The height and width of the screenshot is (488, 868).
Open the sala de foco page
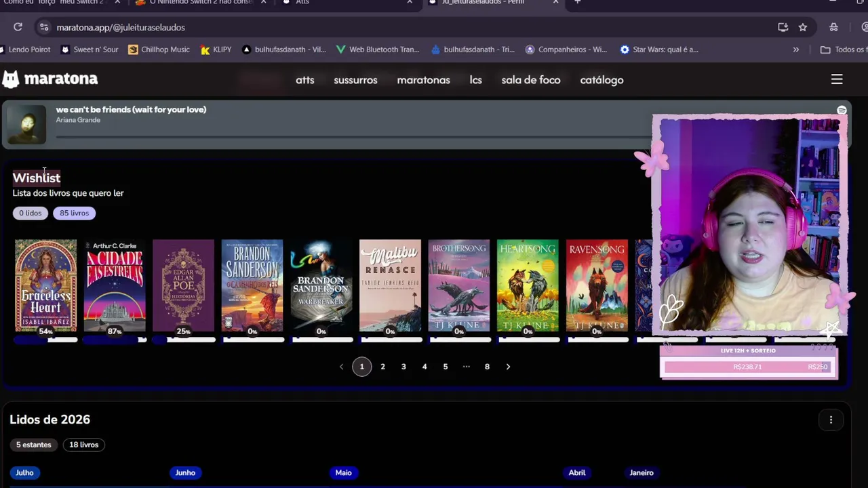531,80
